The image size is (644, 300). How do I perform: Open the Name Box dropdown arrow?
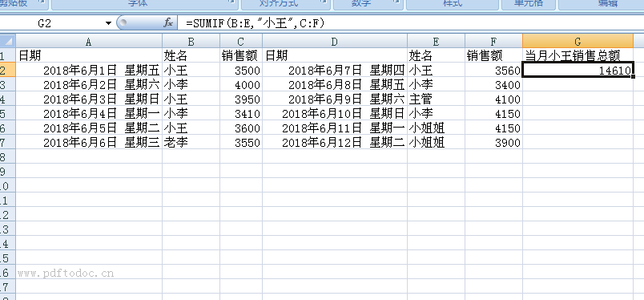coord(108,23)
